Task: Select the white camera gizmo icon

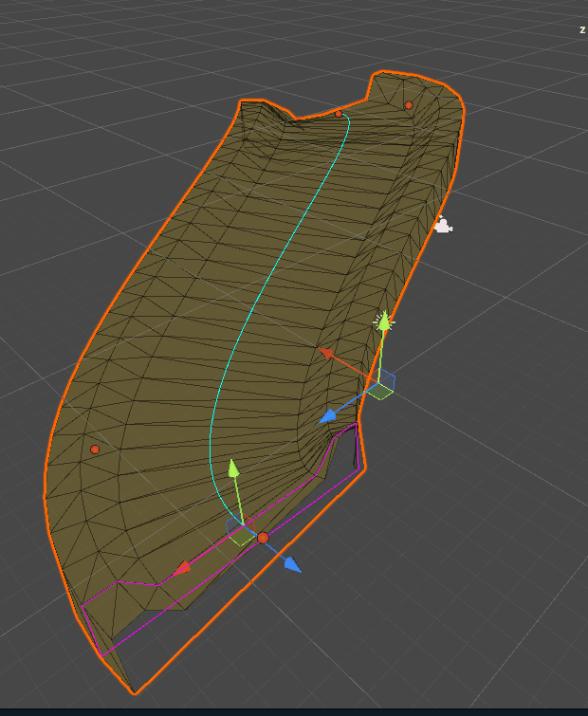Action: [442, 226]
